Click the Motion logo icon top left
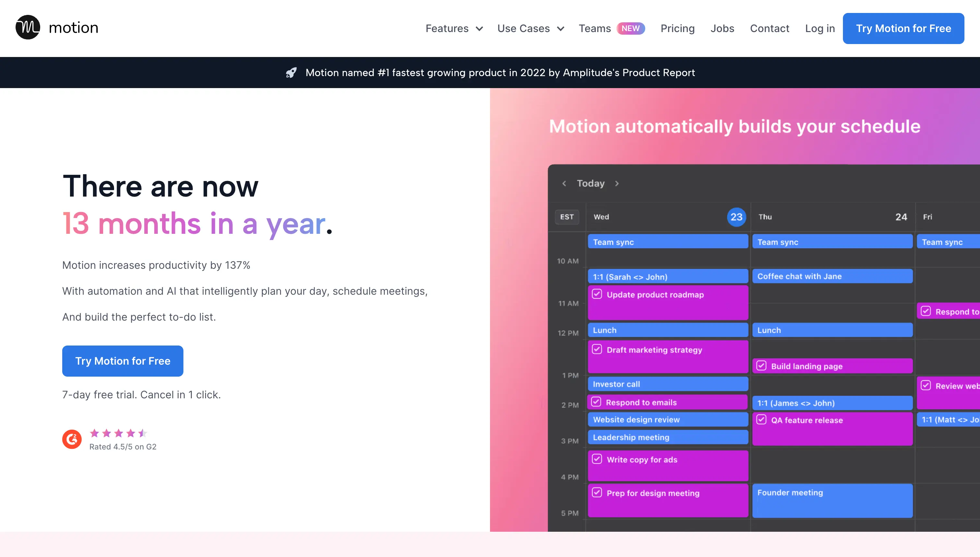The image size is (980, 557). point(27,28)
